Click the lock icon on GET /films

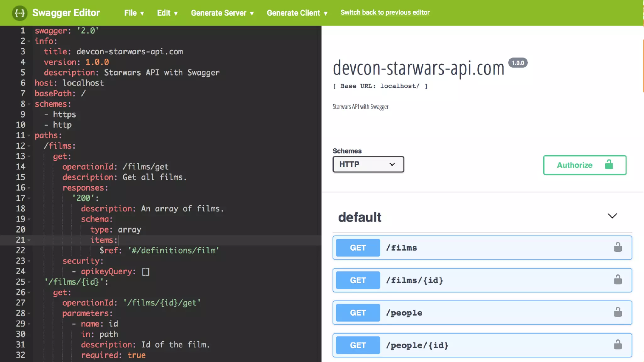click(618, 248)
